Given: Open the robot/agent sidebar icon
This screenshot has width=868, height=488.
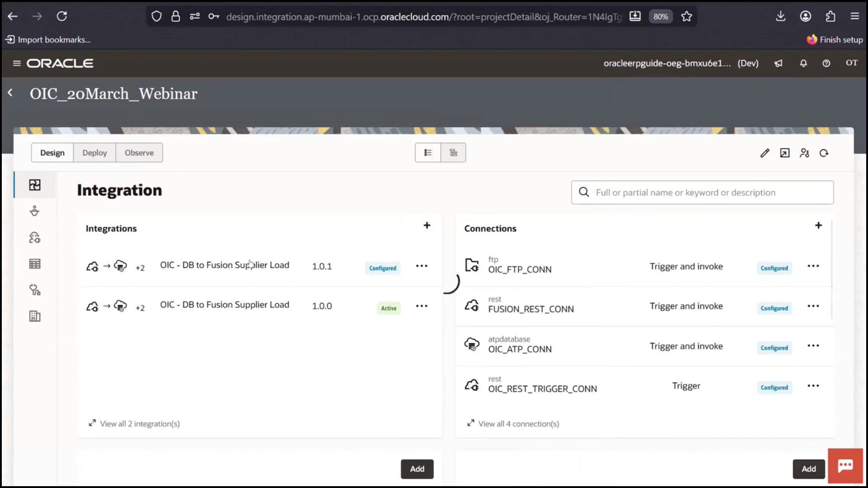Looking at the screenshot, I should click(x=35, y=238).
